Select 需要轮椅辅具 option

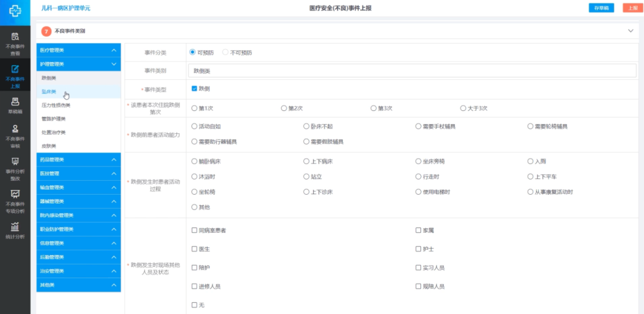click(x=530, y=126)
